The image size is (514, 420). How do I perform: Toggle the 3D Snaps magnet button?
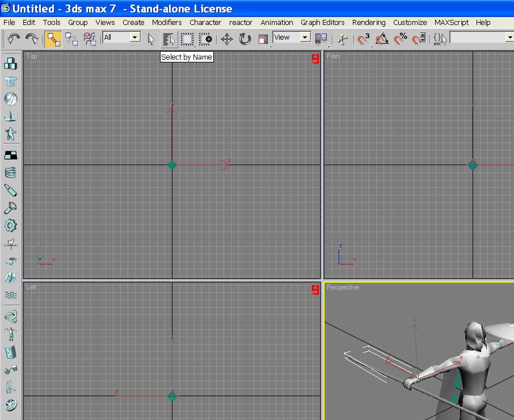point(363,39)
